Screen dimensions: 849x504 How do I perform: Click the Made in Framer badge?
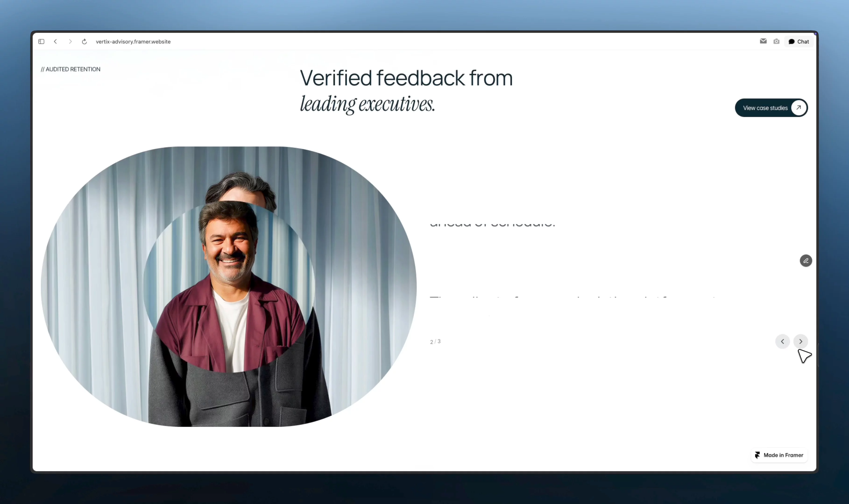click(x=779, y=455)
